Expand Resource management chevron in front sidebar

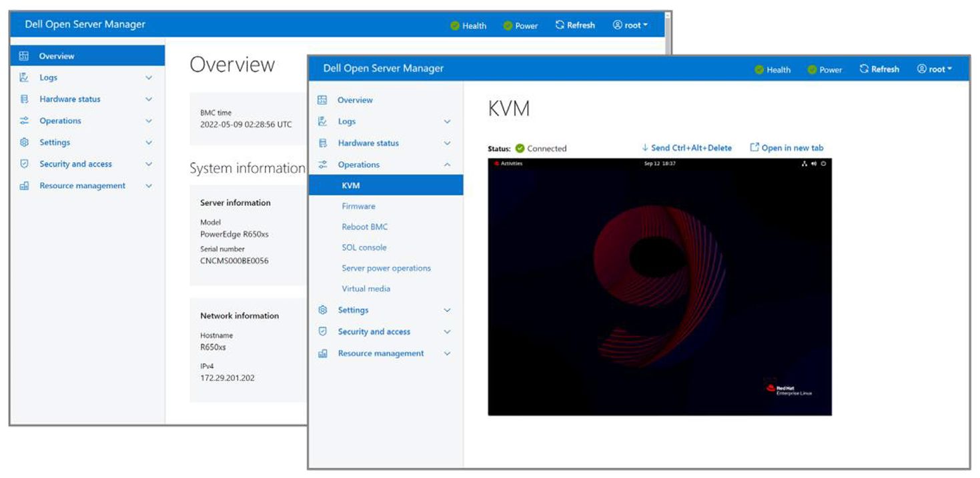coord(447,353)
